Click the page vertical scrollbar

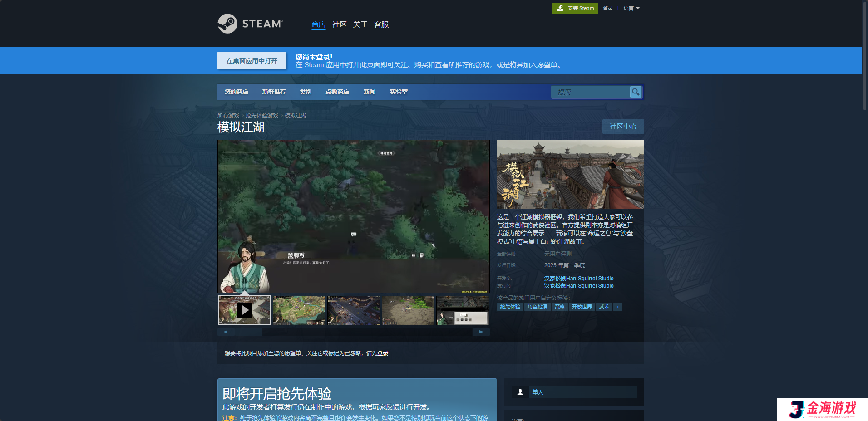click(x=865, y=55)
